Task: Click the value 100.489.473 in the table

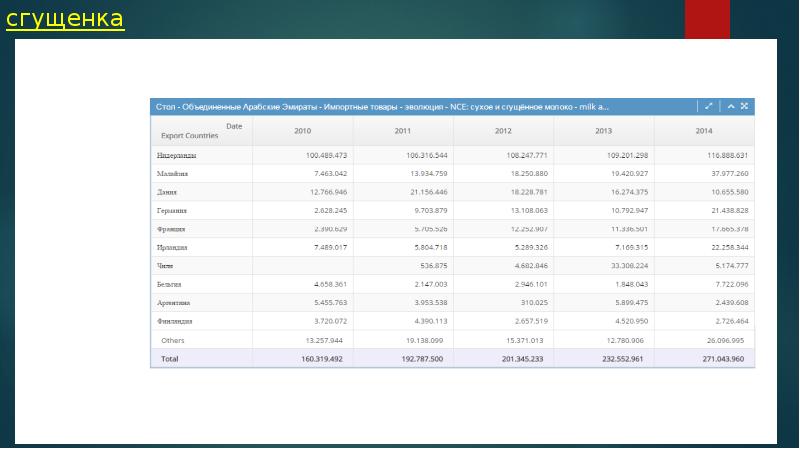Action: click(x=327, y=155)
